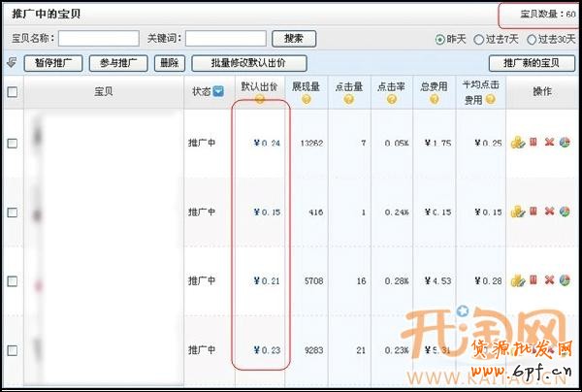The width and height of the screenshot is (582, 392).
Task: Click the red X delete icon in second row
Action: pos(549,212)
